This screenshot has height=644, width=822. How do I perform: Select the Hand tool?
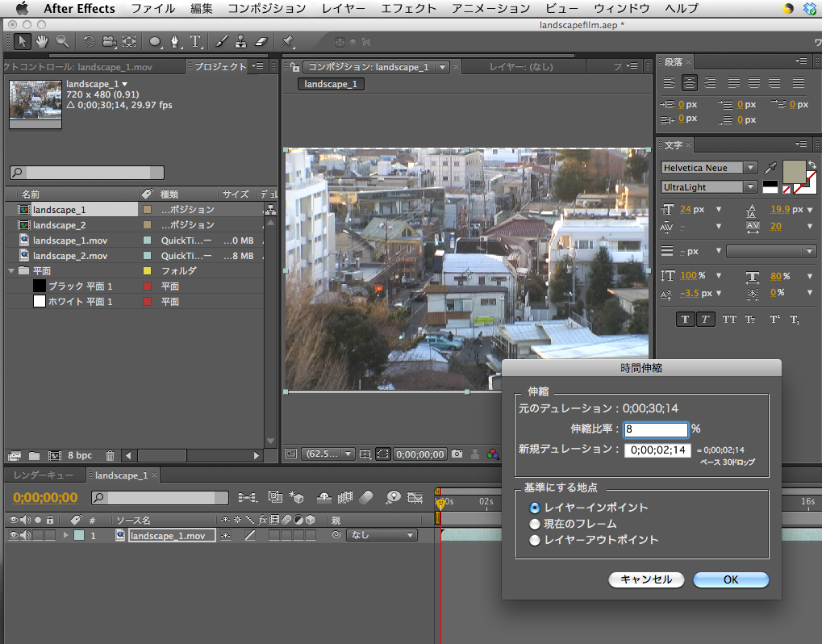coord(42,41)
